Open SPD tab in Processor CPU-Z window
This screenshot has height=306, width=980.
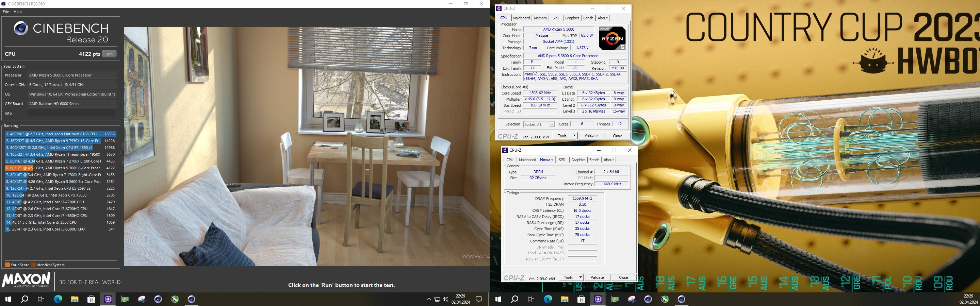click(x=556, y=18)
